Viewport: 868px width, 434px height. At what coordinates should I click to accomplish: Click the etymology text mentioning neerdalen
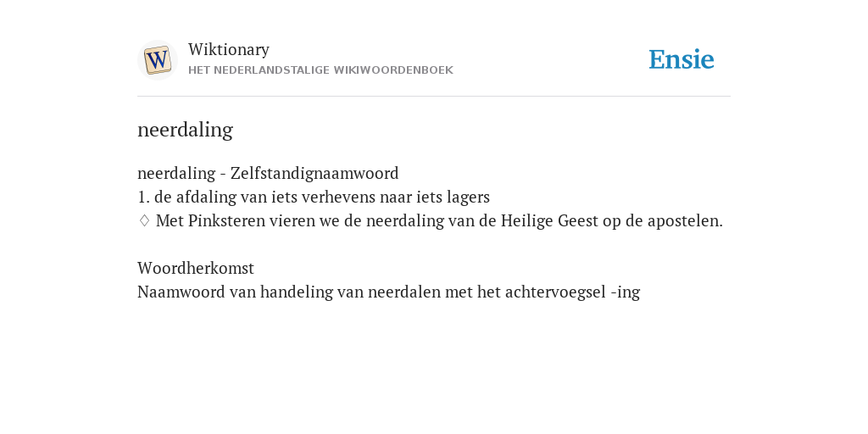click(x=388, y=292)
